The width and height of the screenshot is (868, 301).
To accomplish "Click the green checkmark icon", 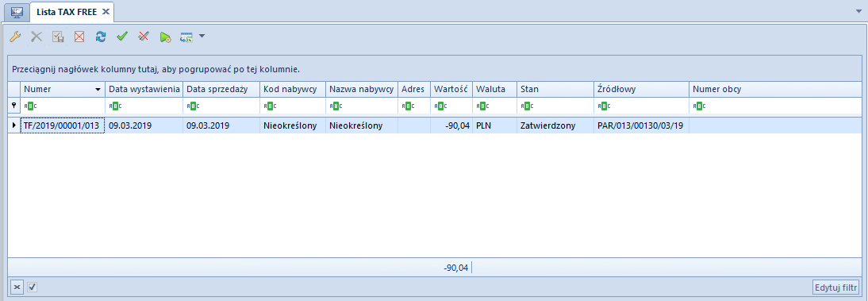I will click(121, 37).
